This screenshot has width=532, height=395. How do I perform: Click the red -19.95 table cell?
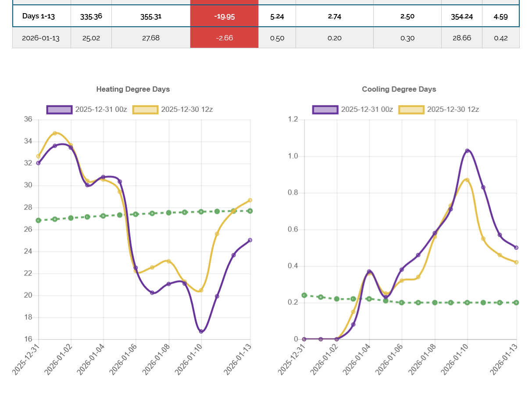coord(224,16)
